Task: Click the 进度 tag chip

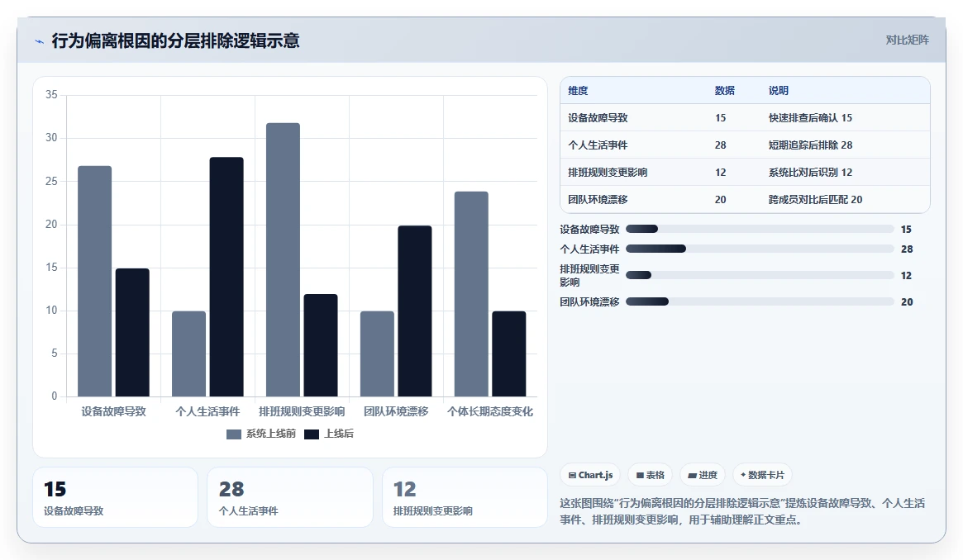Action: (703, 475)
